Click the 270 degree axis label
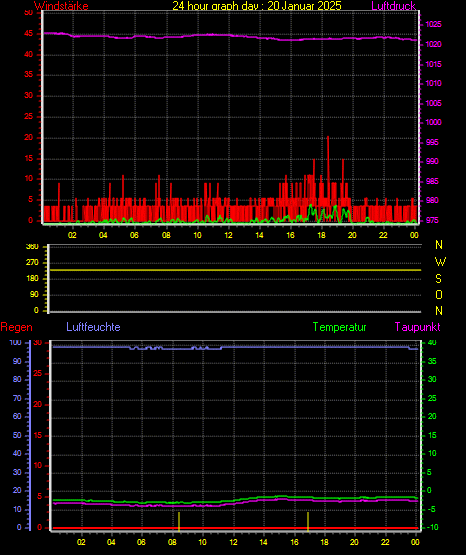Image resolution: width=466 pixels, height=555 pixels. (x=32, y=263)
